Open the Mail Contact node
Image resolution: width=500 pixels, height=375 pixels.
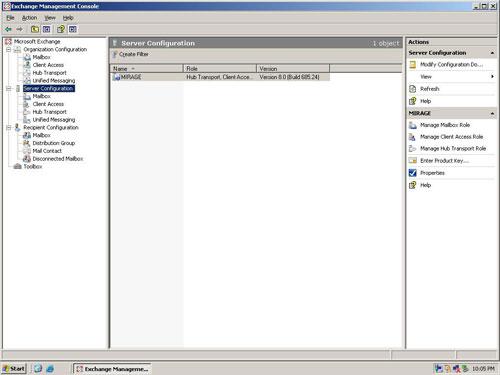pyautogui.click(x=47, y=151)
